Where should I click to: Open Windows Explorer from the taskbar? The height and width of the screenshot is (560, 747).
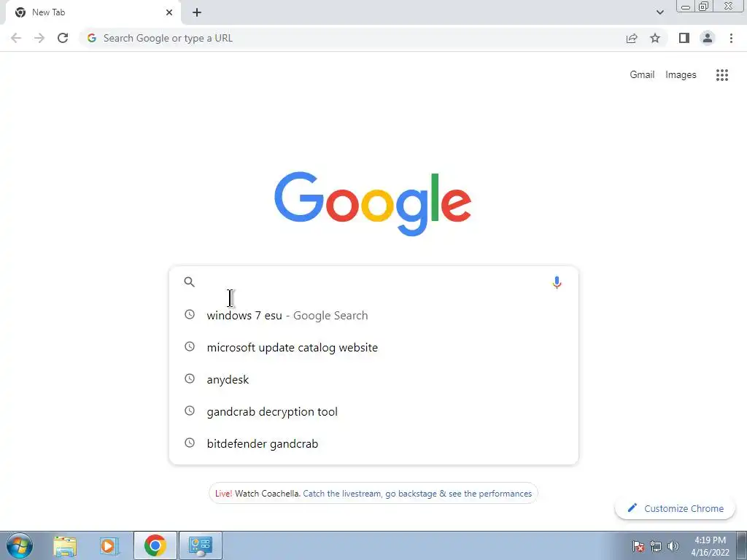point(65,545)
